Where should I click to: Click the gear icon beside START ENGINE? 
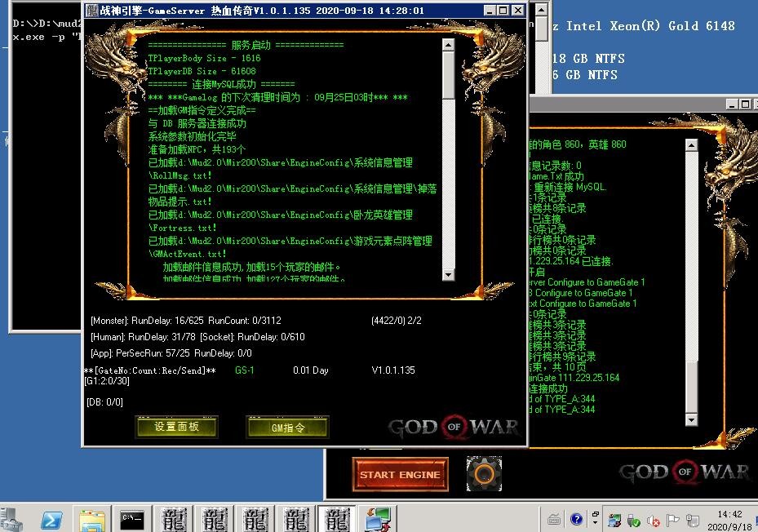click(483, 472)
